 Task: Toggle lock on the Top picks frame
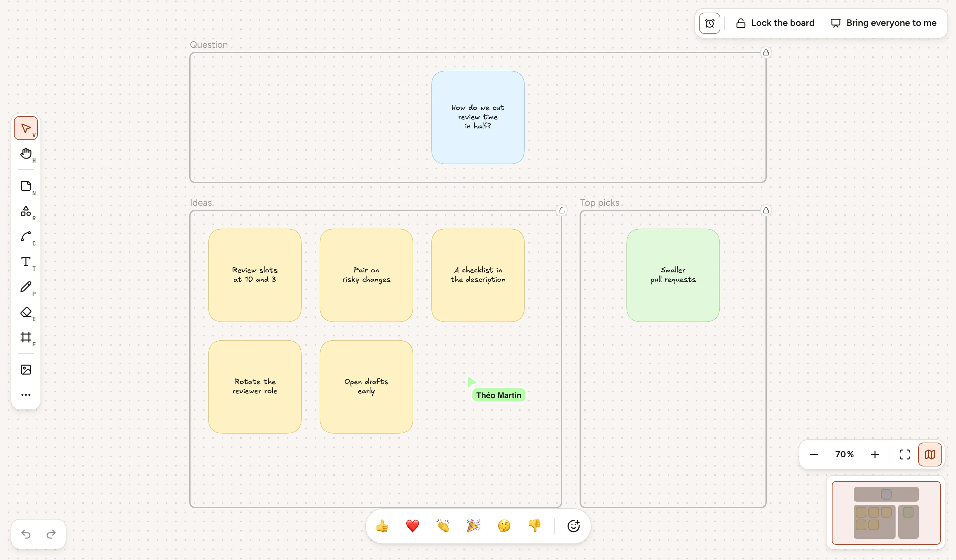coord(766,210)
